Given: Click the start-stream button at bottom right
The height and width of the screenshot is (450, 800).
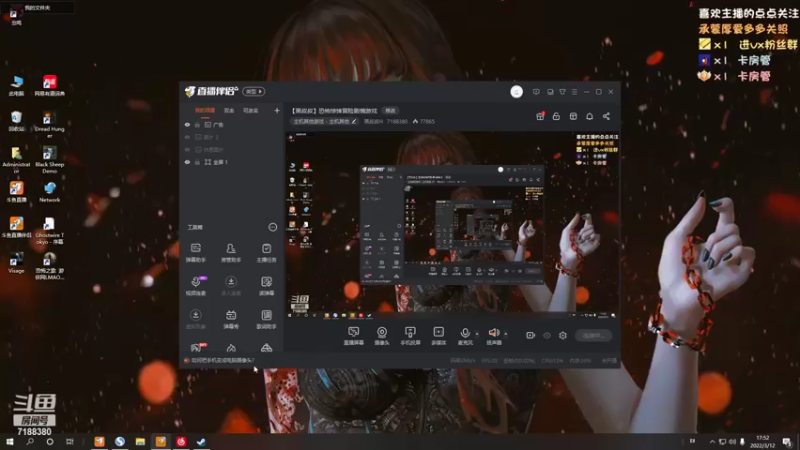Looking at the screenshot, I should tap(593, 335).
